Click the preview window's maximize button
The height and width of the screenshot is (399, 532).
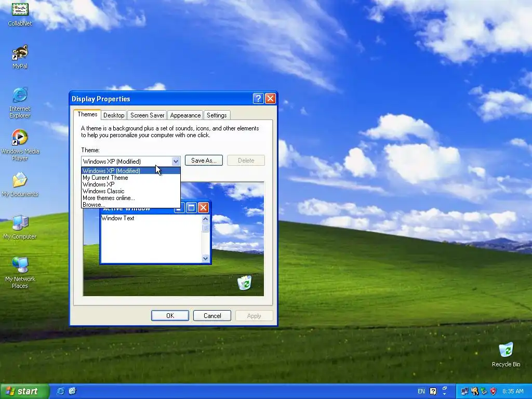(x=191, y=207)
